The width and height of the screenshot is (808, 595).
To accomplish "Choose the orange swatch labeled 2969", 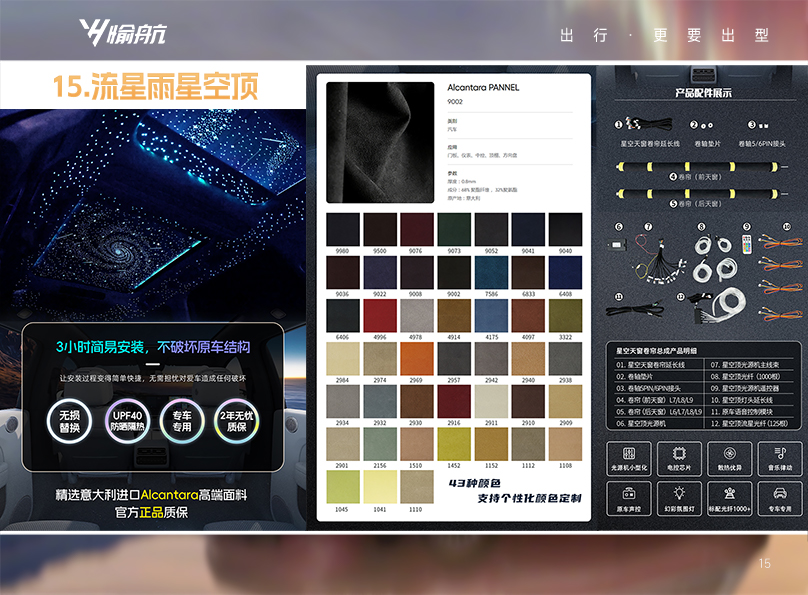I will [417, 359].
